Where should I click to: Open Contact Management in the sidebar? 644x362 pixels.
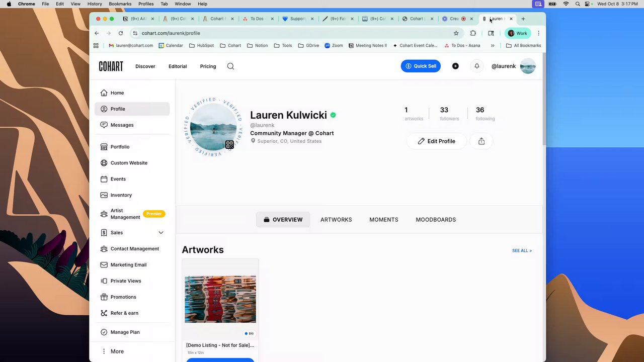click(132, 249)
